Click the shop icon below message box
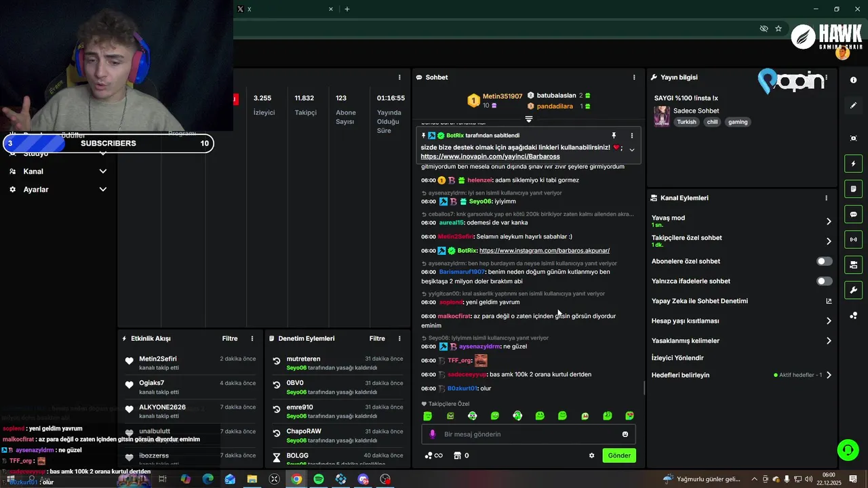 click(457, 455)
